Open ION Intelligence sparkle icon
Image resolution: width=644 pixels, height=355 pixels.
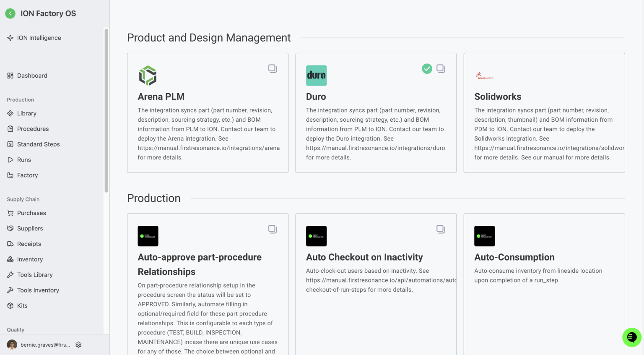(10, 38)
